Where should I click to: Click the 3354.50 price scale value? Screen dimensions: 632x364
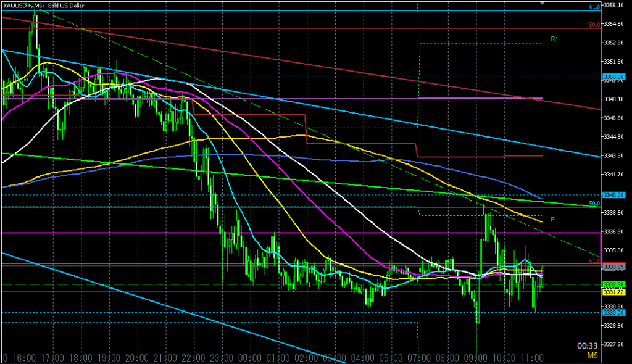[613, 24]
